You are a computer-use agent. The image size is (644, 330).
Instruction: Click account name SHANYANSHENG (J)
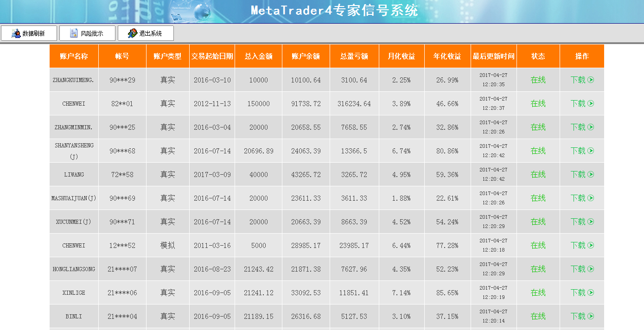pyautogui.click(x=74, y=151)
